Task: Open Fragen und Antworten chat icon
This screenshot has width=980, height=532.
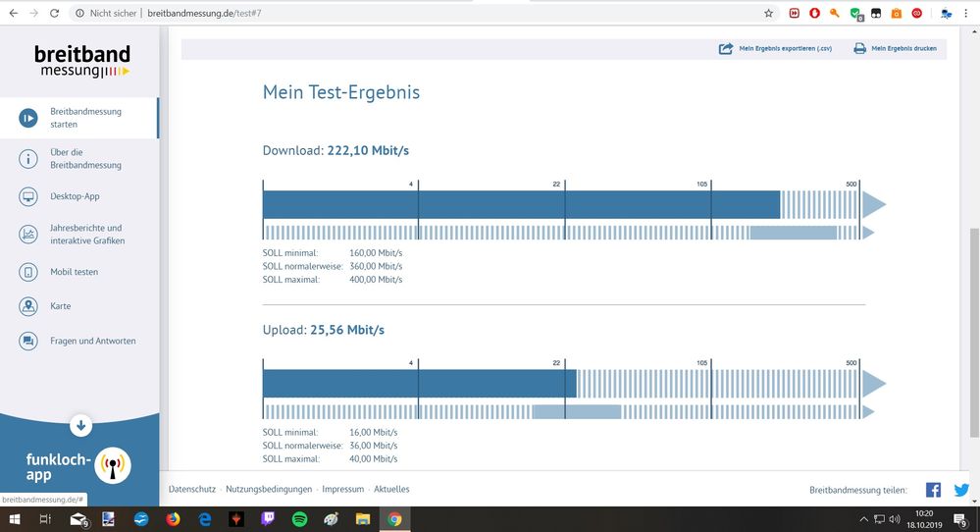Action: (28, 341)
